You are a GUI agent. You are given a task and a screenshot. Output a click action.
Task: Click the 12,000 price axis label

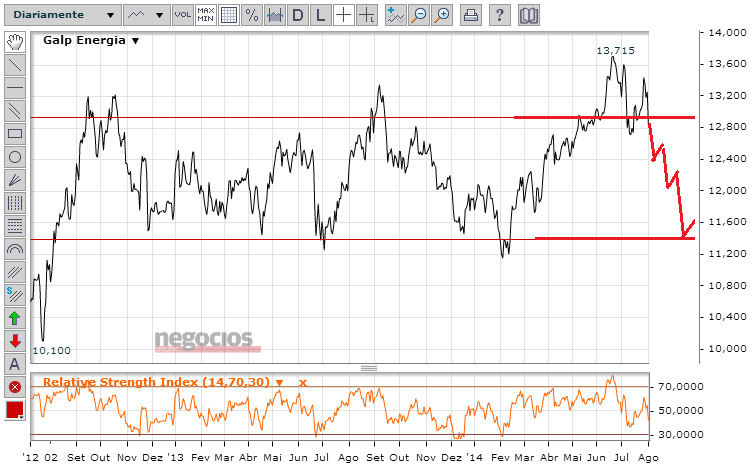(728, 191)
